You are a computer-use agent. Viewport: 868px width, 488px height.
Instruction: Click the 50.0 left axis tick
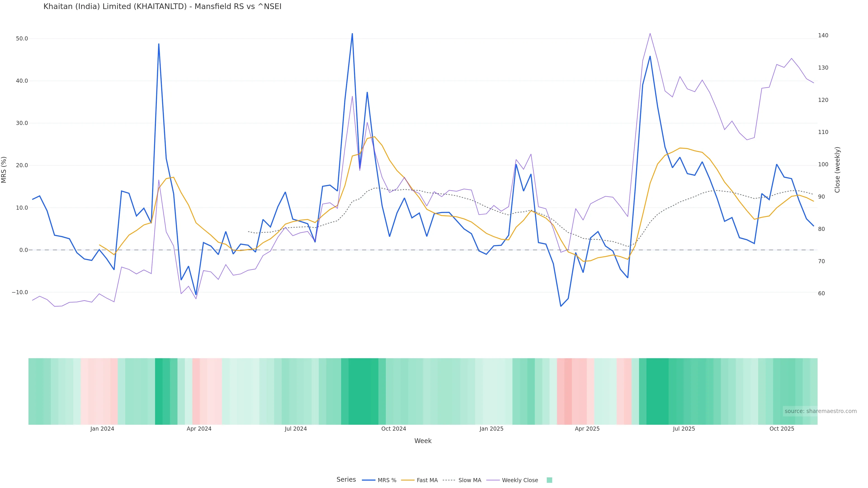(x=22, y=39)
